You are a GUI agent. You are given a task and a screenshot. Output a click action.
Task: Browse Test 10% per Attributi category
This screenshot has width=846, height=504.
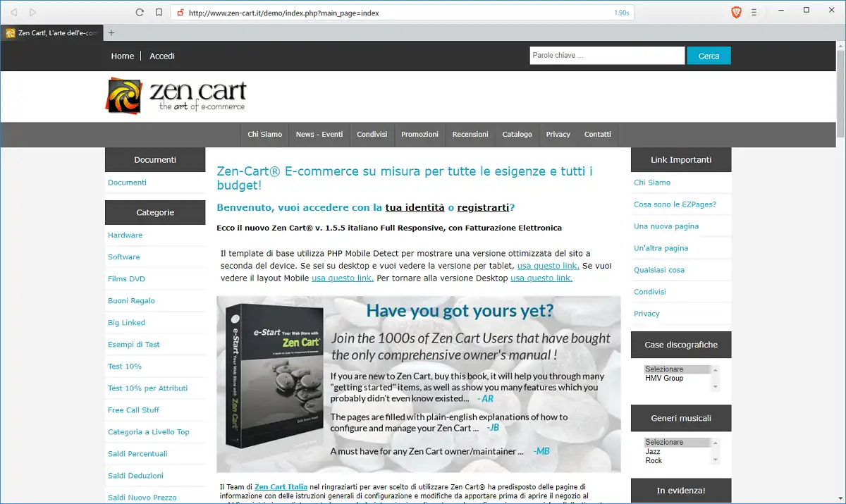pos(148,388)
